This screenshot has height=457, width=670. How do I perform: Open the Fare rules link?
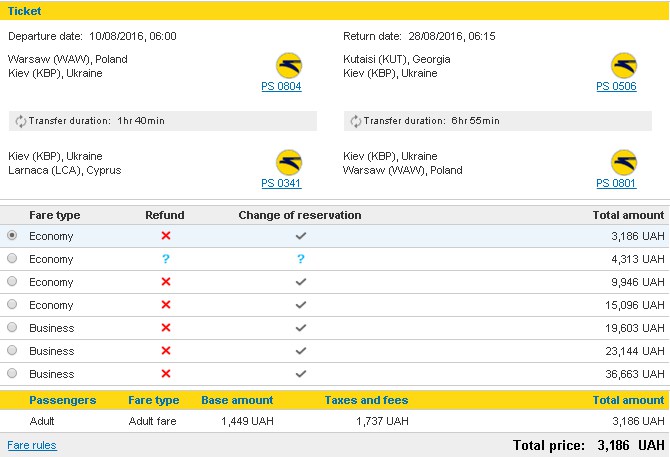click(32, 445)
